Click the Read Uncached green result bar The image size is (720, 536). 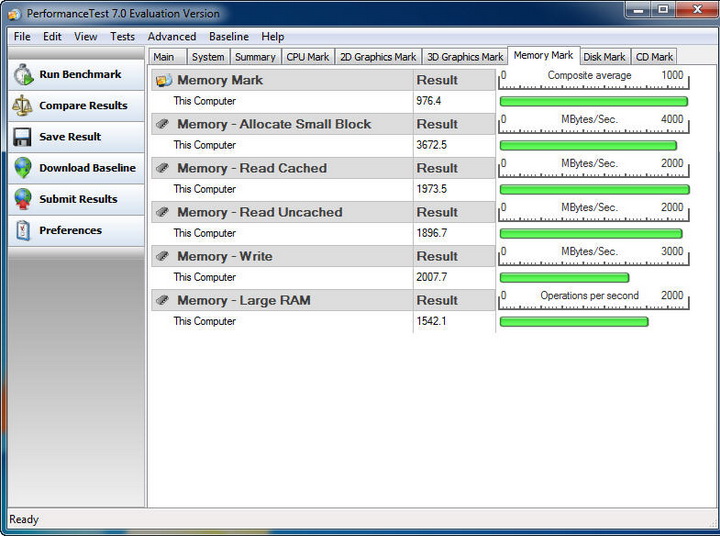tap(591, 234)
